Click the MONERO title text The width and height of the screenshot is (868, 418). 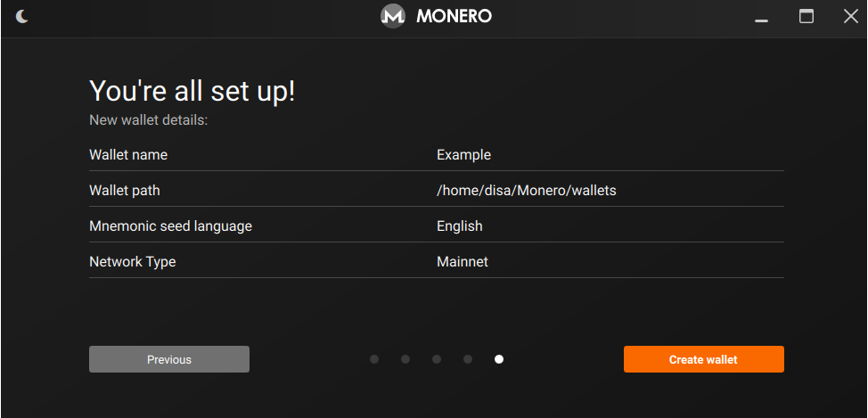pos(454,17)
